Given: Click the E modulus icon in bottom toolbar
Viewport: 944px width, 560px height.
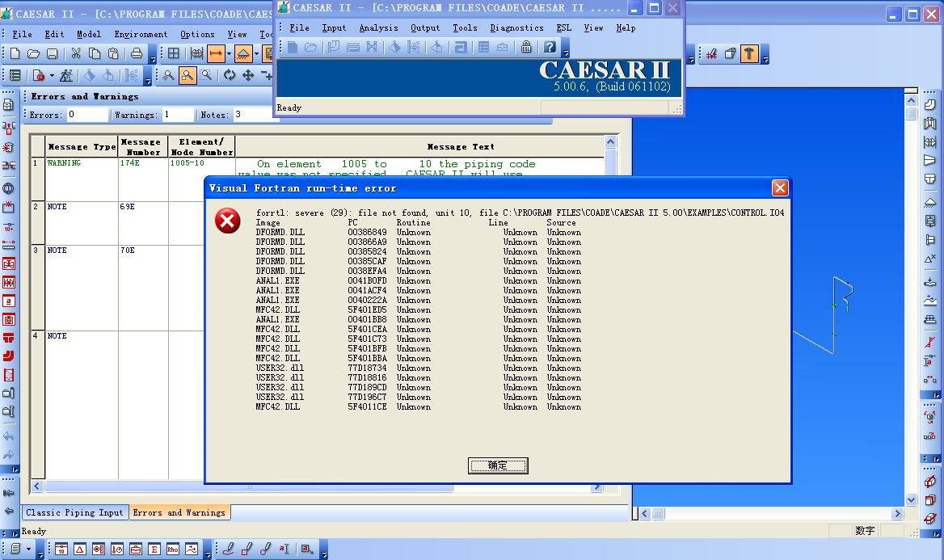Looking at the screenshot, I should (154, 549).
